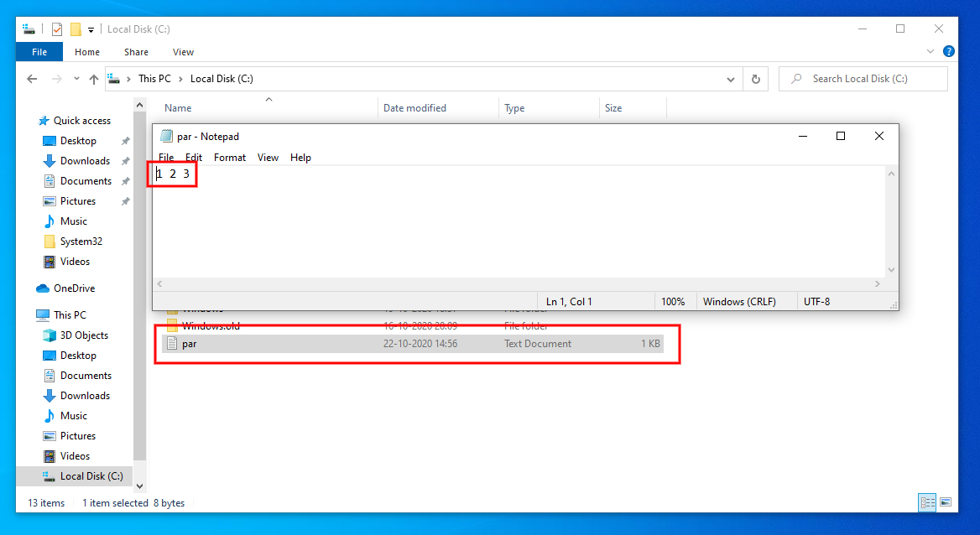Viewport: 980px width, 535px height.
Task: Click the Properties icon in quick access toolbar
Action: (57, 29)
